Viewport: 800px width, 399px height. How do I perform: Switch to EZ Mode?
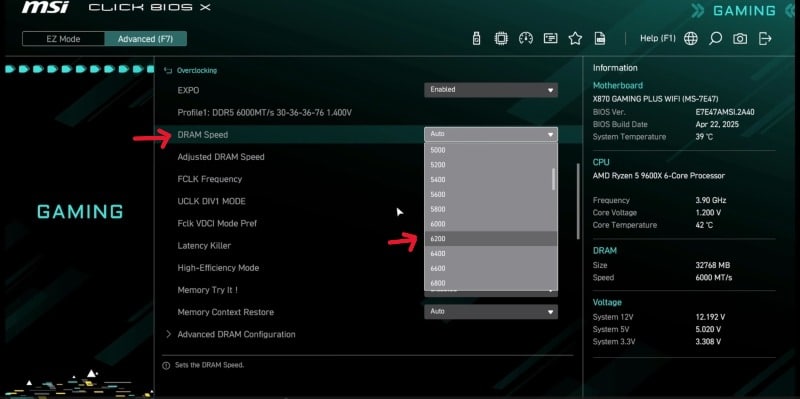click(x=63, y=39)
